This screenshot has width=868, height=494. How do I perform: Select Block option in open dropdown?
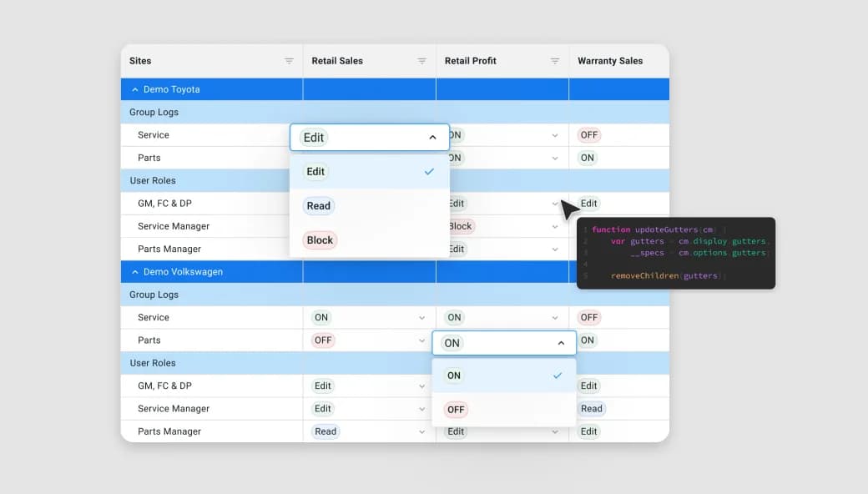tap(320, 240)
